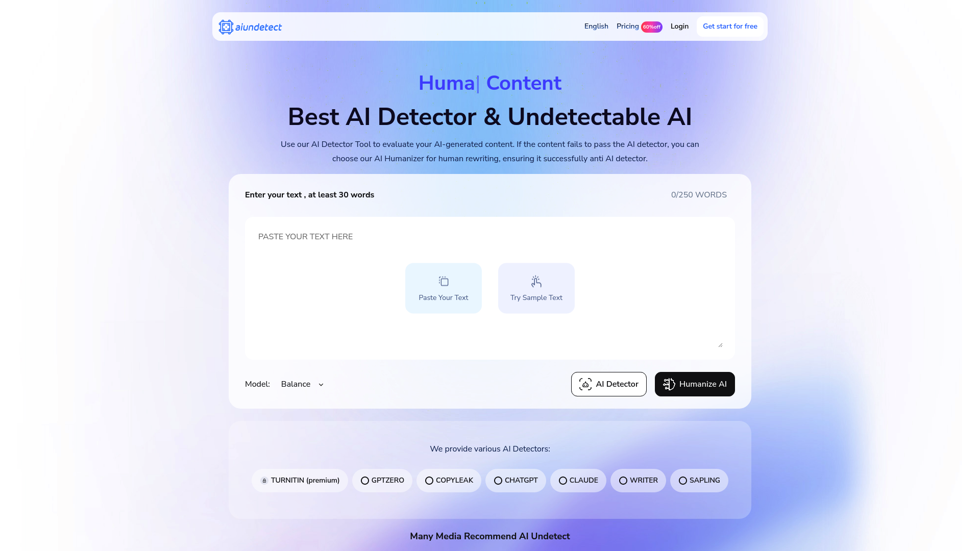The height and width of the screenshot is (551, 980).
Task: Click the Humanize AI robot icon
Action: [x=669, y=384]
